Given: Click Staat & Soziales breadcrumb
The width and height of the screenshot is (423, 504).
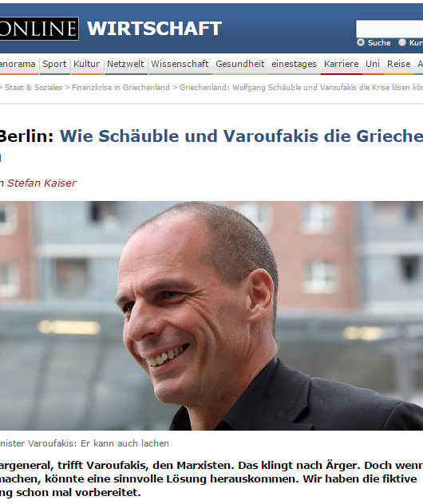Looking at the screenshot, I should coord(34,88).
